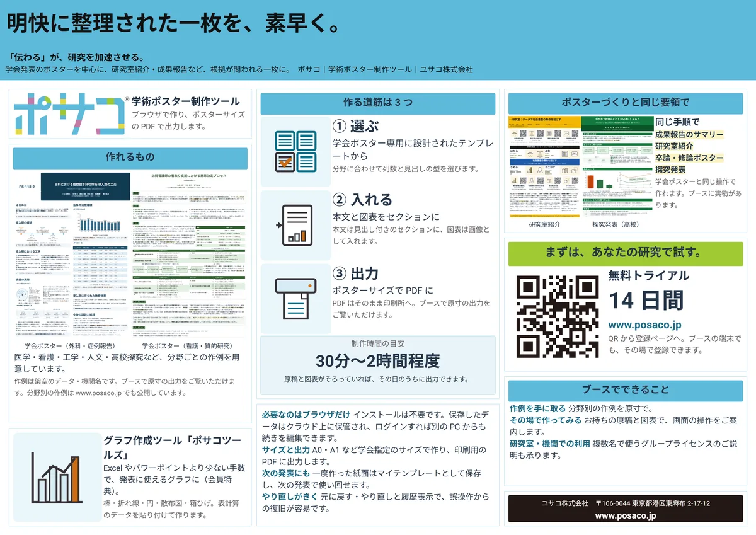Click the main headline 明快に整理された一枚を、素早く。

(x=176, y=23)
